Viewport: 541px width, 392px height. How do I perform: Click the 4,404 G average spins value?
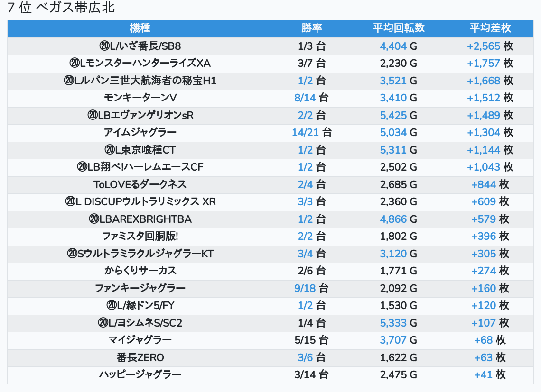tap(399, 46)
